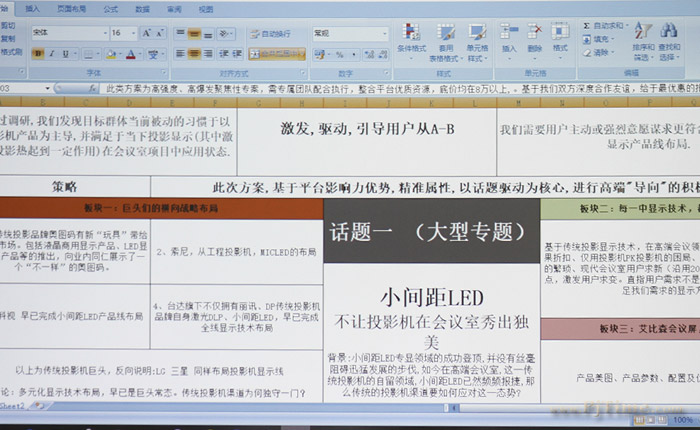Image resolution: width=700 pixels, height=430 pixels.
Task: Open 条件格式 conditional formatting
Action: point(411,38)
